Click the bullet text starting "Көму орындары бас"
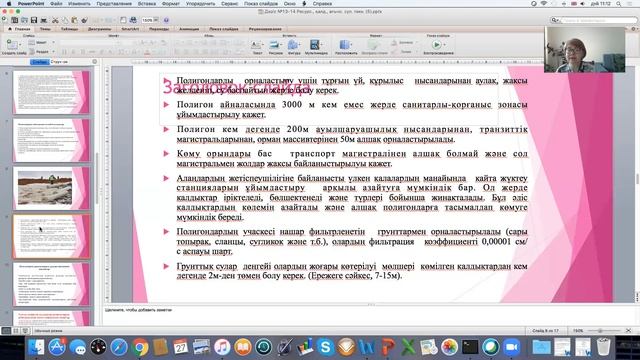Image resolution: width=640 pixels, height=360 pixels. point(352,159)
